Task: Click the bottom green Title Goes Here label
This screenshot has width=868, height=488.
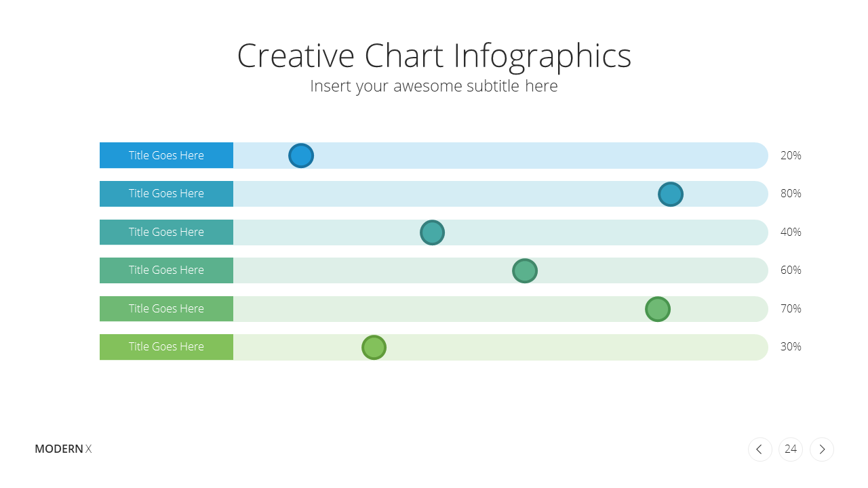Action: pyautogui.click(x=166, y=347)
